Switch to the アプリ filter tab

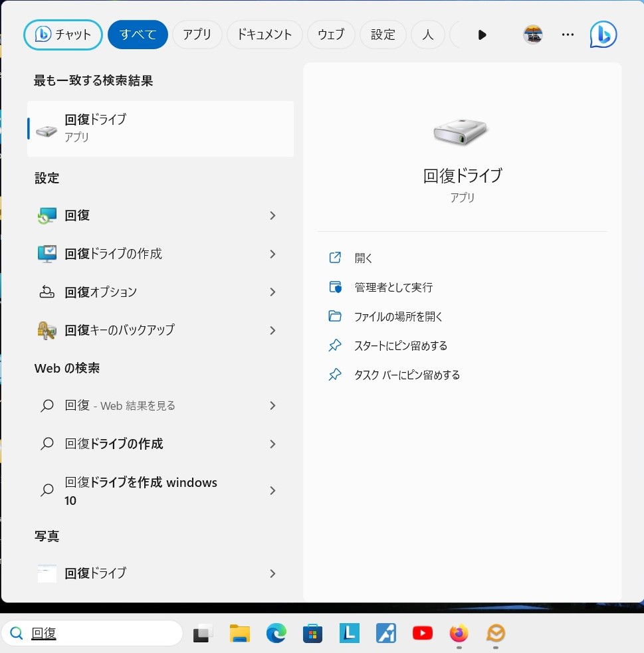click(197, 35)
